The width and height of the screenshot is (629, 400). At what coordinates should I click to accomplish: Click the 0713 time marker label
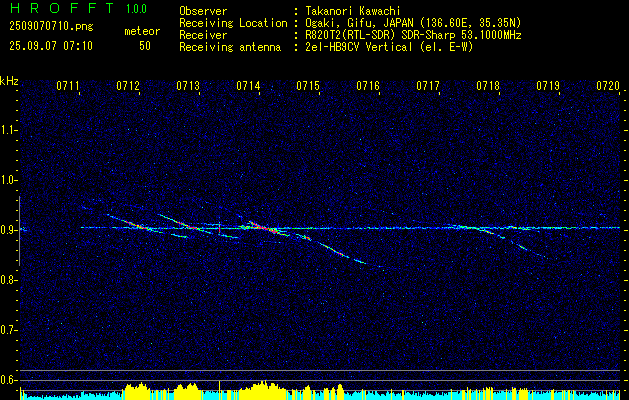(188, 86)
